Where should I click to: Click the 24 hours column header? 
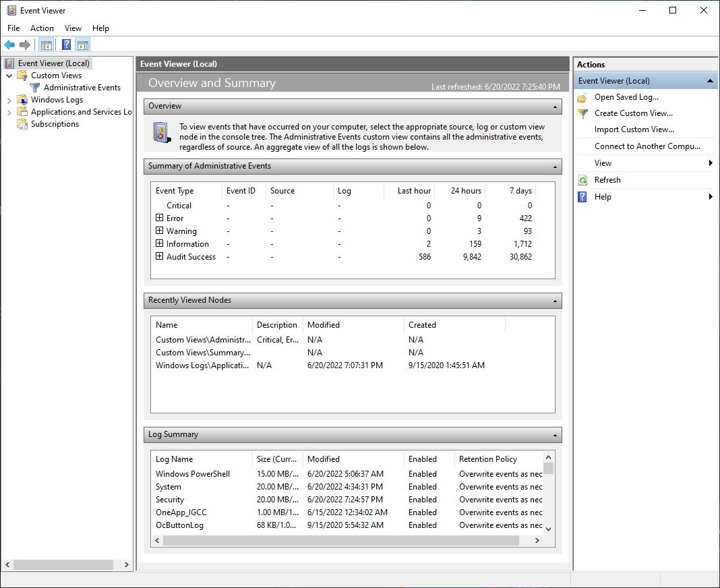(x=460, y=191)
